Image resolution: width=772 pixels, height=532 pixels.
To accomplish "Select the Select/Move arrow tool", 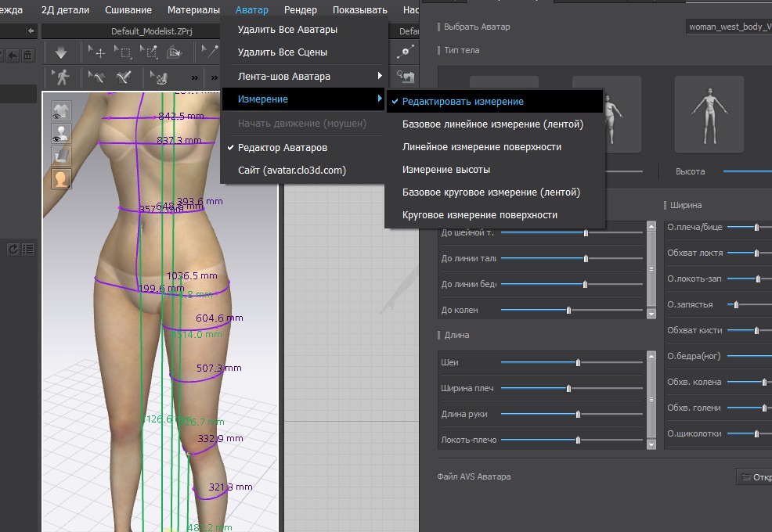I will pyautogui.click(x=97, y=52).
